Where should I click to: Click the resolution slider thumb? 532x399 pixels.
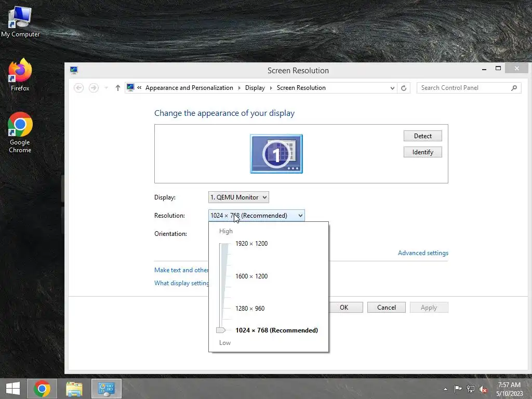(x=220, y=330)
